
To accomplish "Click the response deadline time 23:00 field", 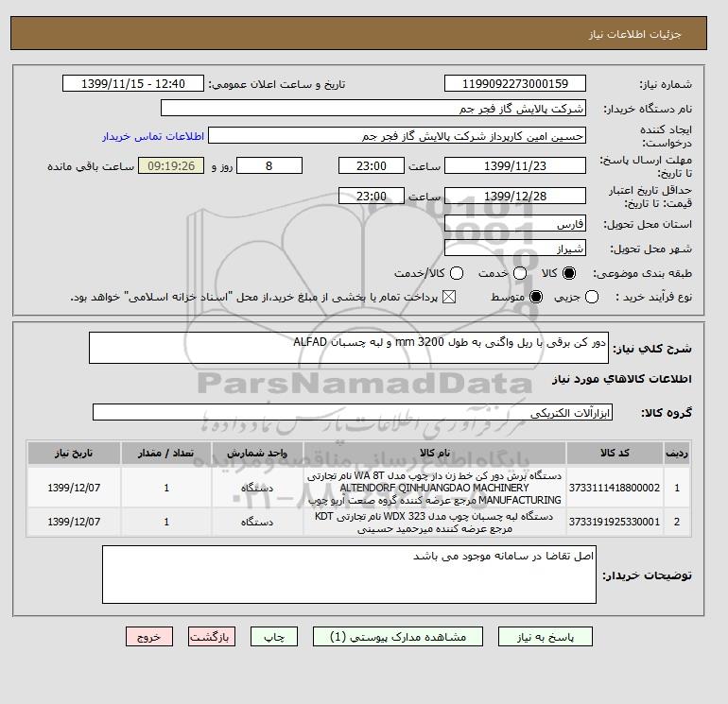I will click(x=372, y=165).
